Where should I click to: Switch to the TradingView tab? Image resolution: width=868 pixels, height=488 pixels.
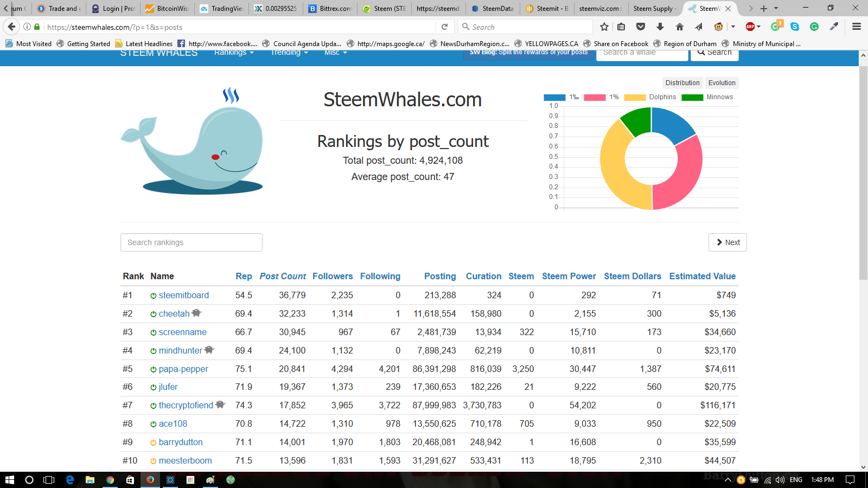click(x=221, y=9)
